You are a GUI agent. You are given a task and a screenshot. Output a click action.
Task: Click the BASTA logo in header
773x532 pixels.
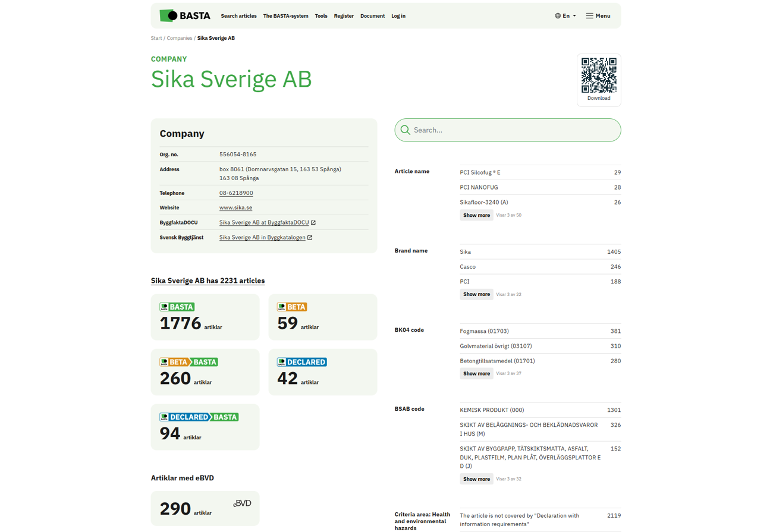(x=184, y=16)
